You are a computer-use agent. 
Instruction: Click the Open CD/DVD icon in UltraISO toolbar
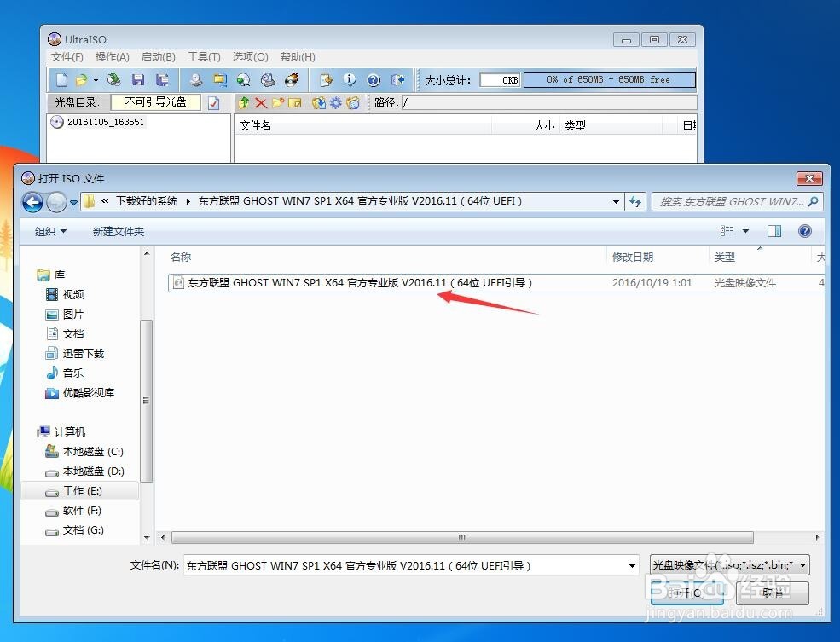tap(113, 80)
